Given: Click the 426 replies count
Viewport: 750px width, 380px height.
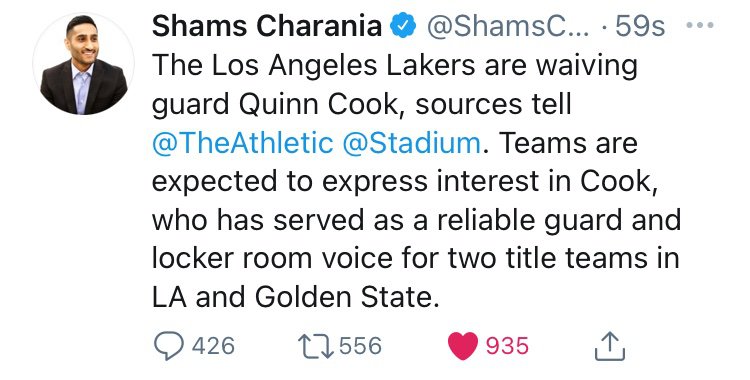Looking at the screenshot, I should [213, 346].
